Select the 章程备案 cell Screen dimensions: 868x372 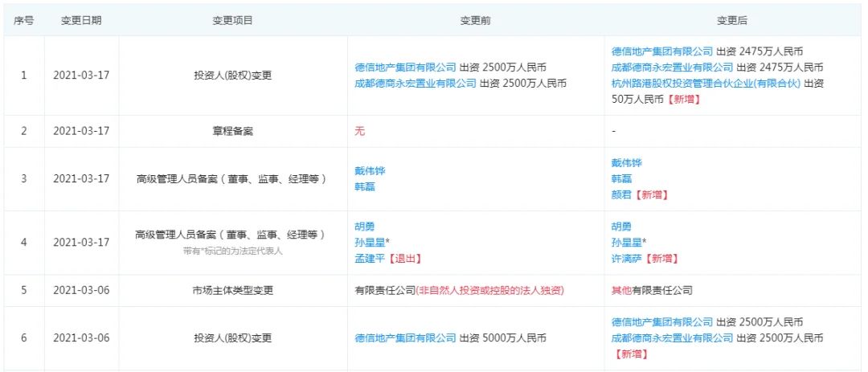[233, 131]
